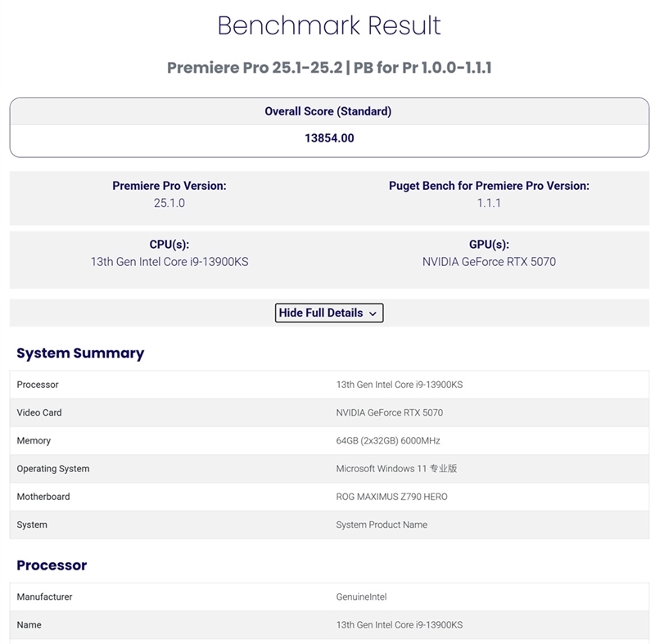655x644 pixels.
Task: Click the Operating System row label
Action: (53, 469)
